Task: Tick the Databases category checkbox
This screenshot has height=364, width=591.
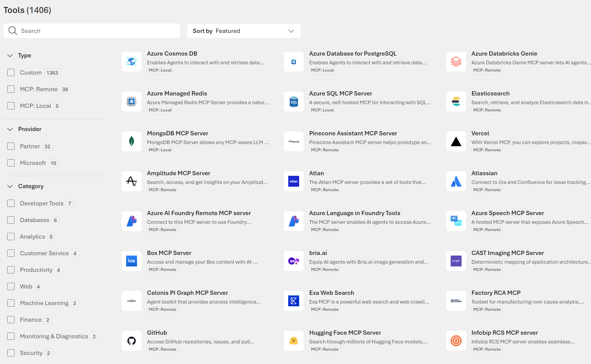Action: coord(11,220)
